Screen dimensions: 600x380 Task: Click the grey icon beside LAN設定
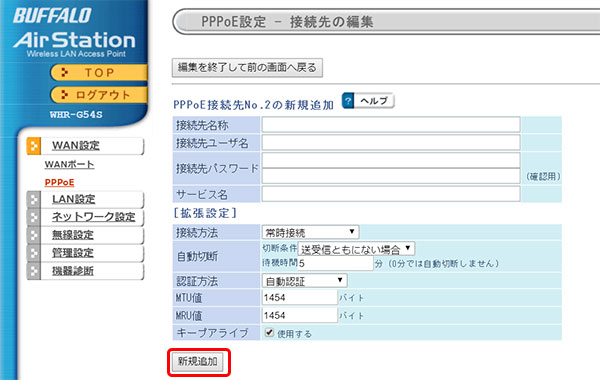(x=34, y=199)
